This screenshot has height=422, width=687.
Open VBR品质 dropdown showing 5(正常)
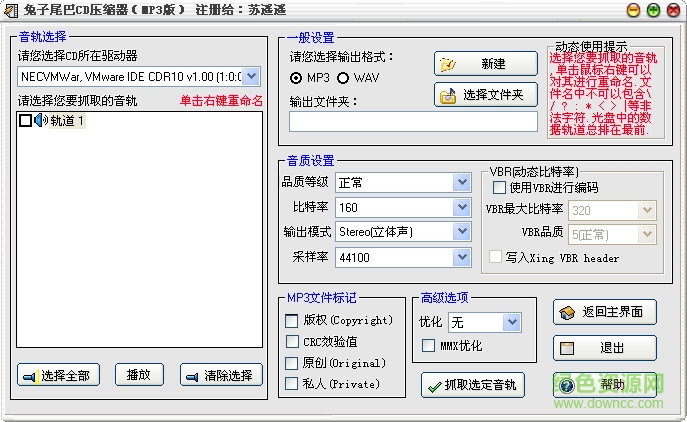click(647, 234)
